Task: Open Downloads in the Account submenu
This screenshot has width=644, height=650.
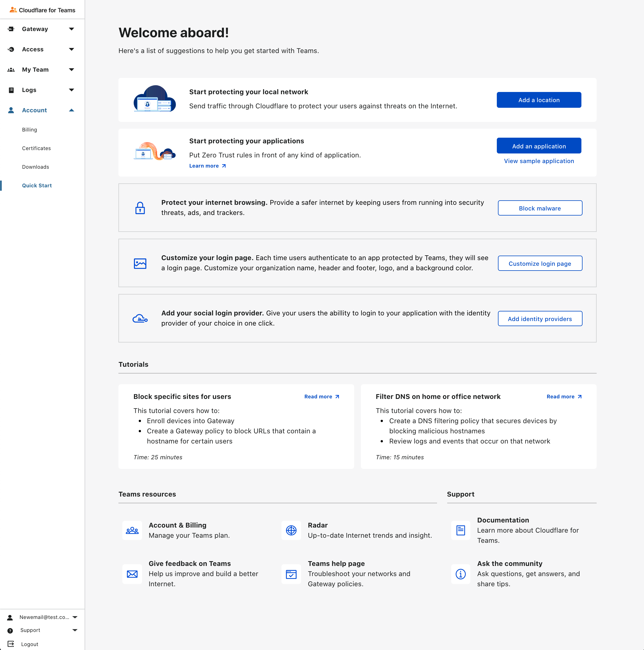Action: pyautogui.click(x=36, y=167)
